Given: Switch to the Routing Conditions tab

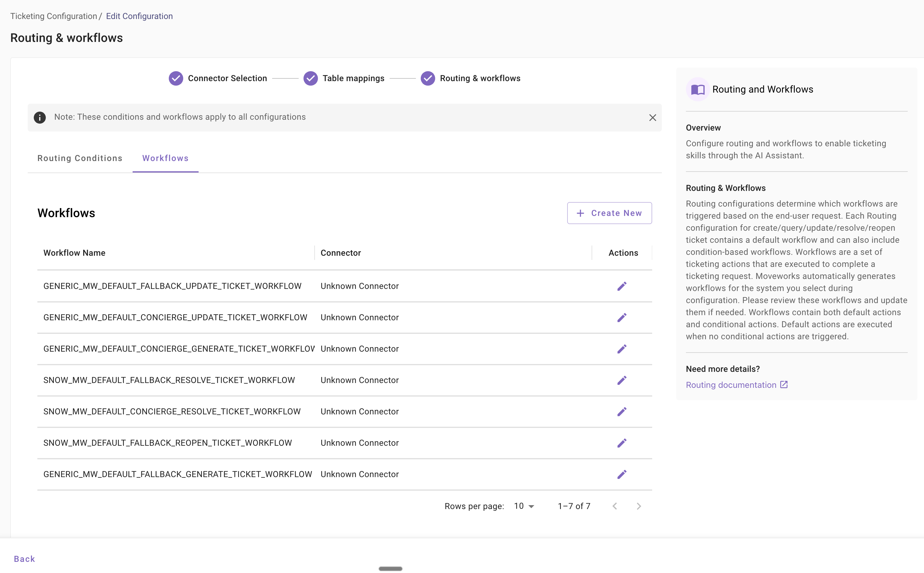Looking at the screenshot, I should [x=80, y=158].
